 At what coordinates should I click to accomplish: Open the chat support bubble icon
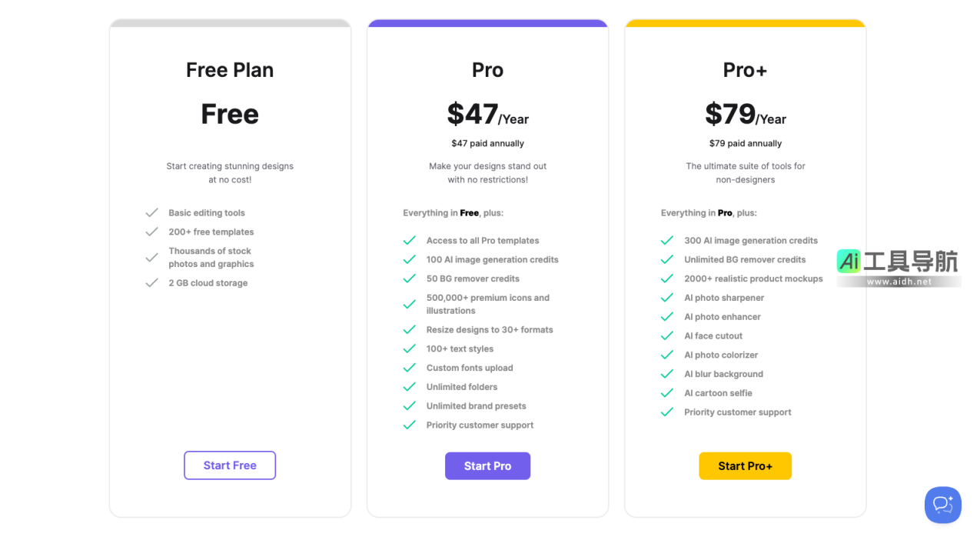(942, 505)
